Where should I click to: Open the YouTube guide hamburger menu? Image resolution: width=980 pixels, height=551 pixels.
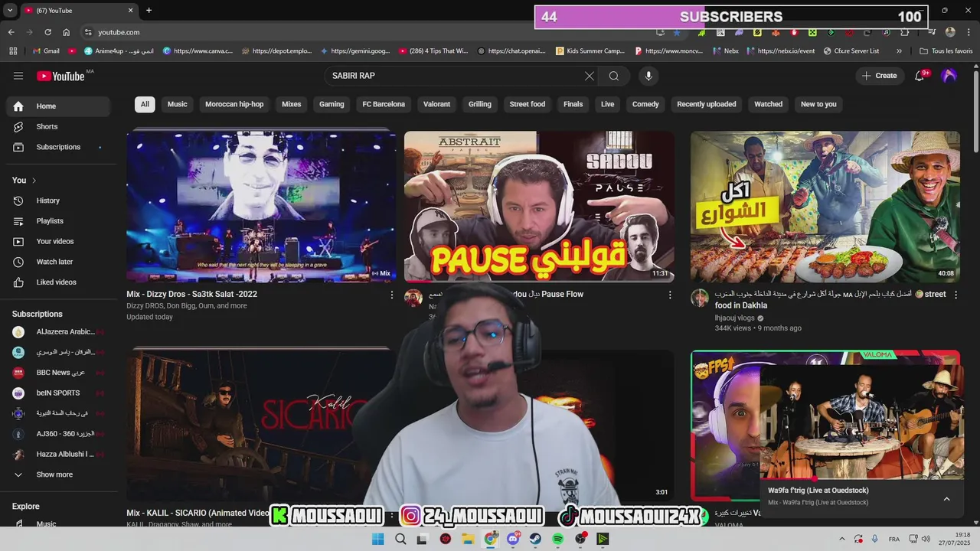point(18,76)
